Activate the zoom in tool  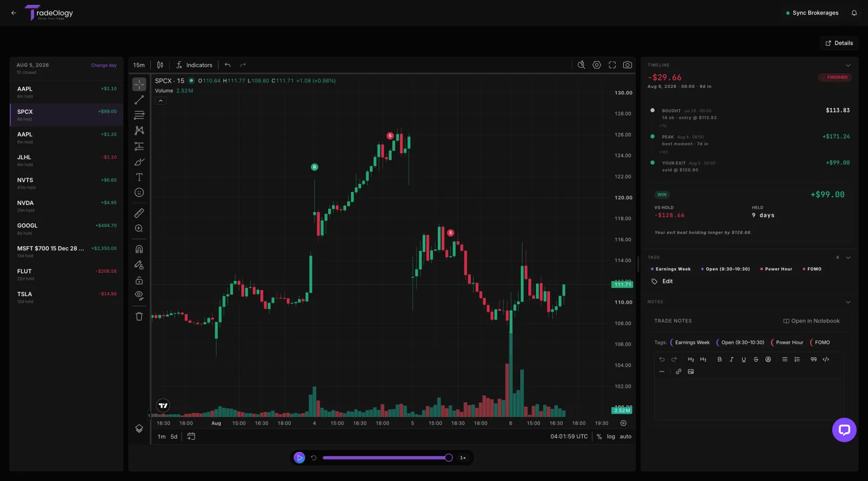(x=139, y=229)
